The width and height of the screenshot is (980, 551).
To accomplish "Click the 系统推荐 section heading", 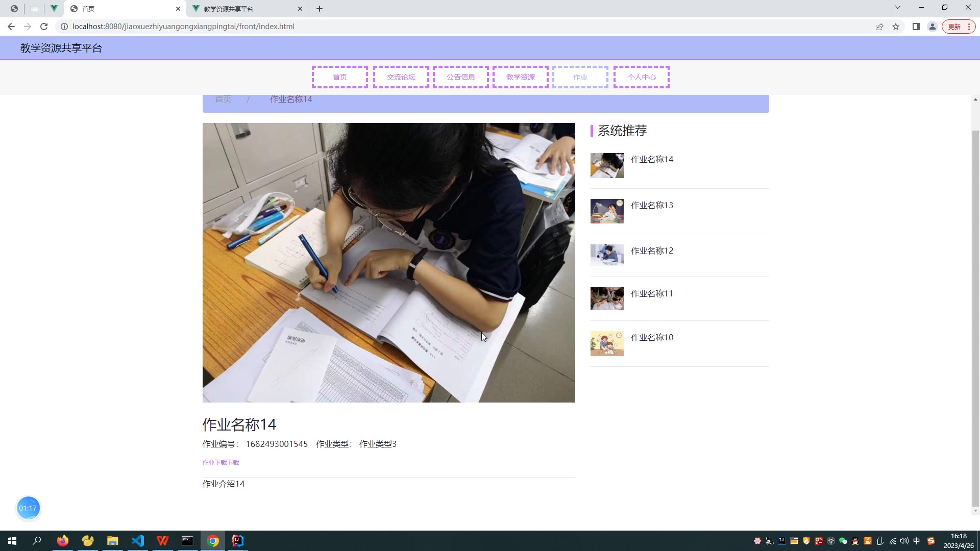I will click(x=622, y=131).
